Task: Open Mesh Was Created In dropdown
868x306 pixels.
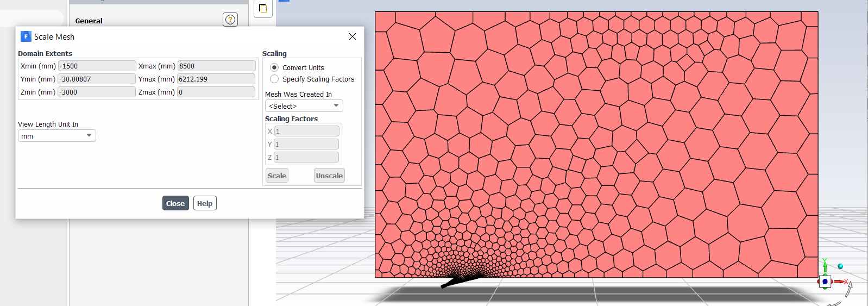Action: click(x=304, y=106)
